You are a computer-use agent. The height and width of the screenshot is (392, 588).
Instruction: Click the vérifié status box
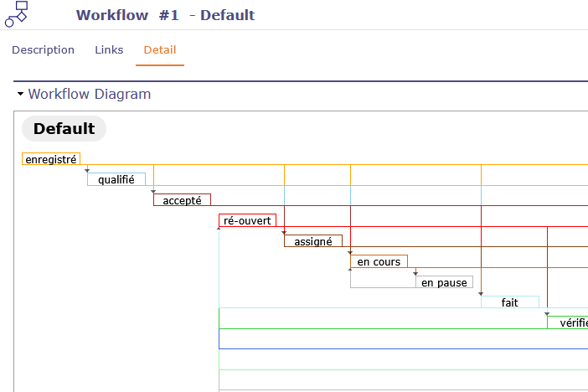570,322
